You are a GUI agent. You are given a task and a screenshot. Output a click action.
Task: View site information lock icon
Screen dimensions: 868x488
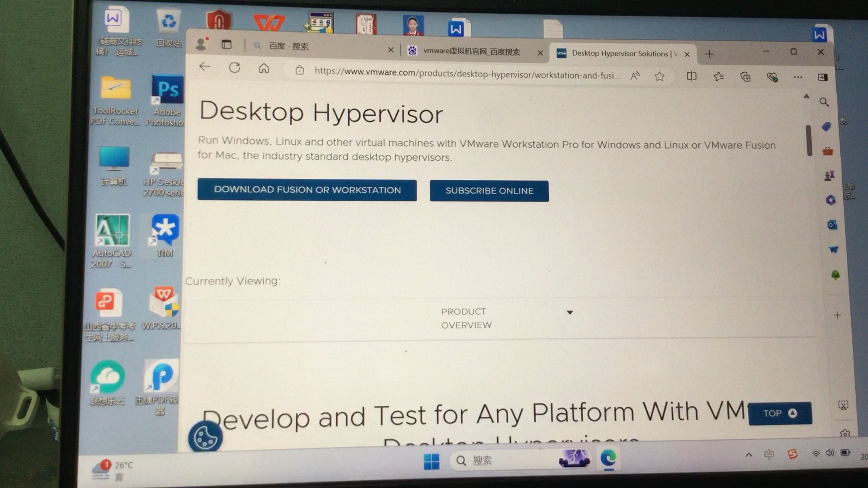[x=299, y=70]
